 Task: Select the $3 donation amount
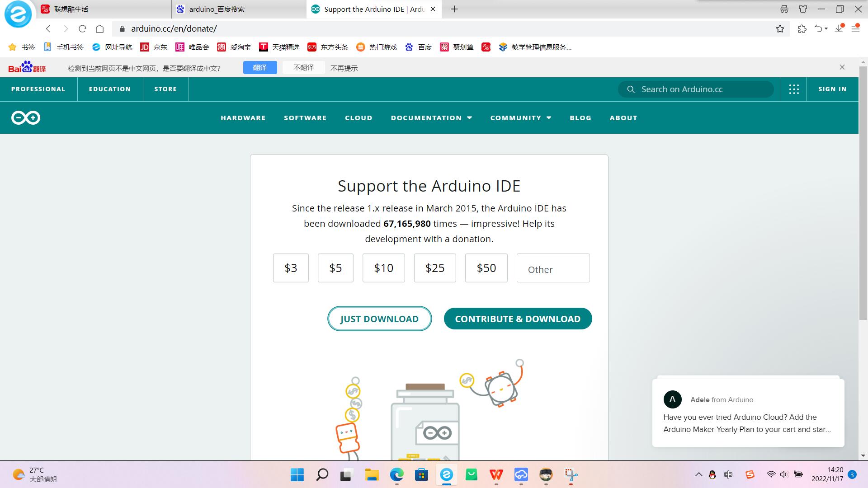coord(291,268)
